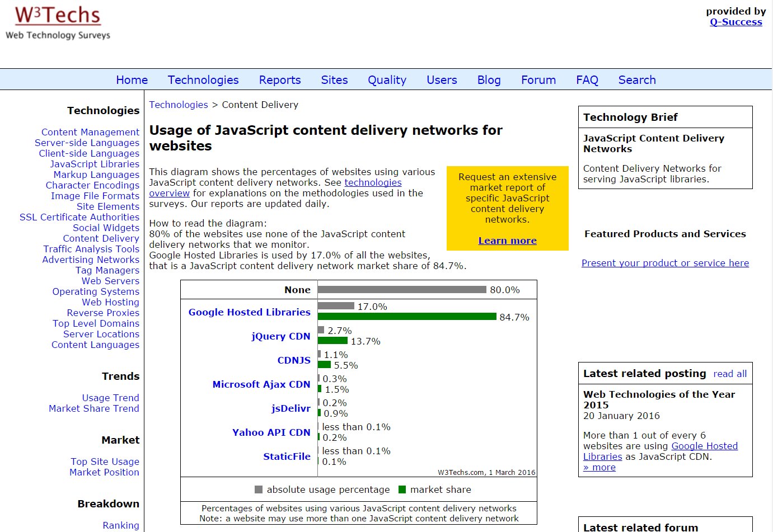Open Google Hosted Libraries chart label
Screen dimensions: 773x532
(x=249, y=312)
